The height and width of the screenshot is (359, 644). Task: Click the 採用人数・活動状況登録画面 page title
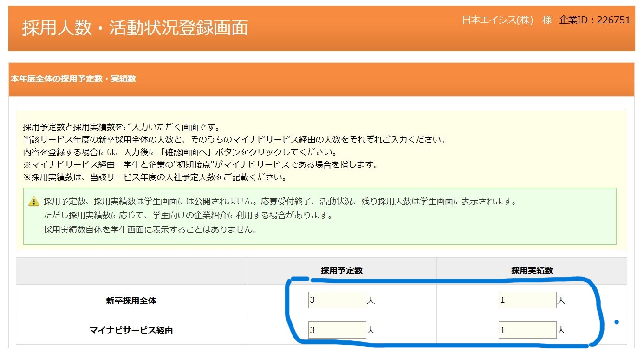135,28
